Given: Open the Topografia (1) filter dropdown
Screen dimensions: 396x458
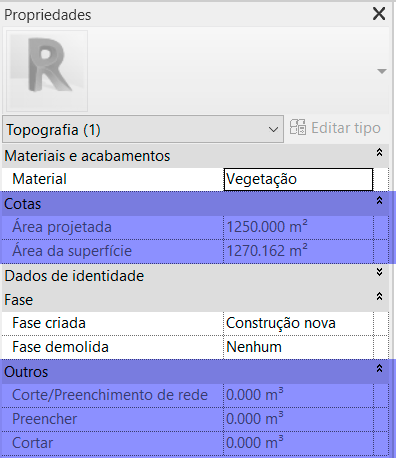Looking at the screenshot, I should (x=143, y=129).
